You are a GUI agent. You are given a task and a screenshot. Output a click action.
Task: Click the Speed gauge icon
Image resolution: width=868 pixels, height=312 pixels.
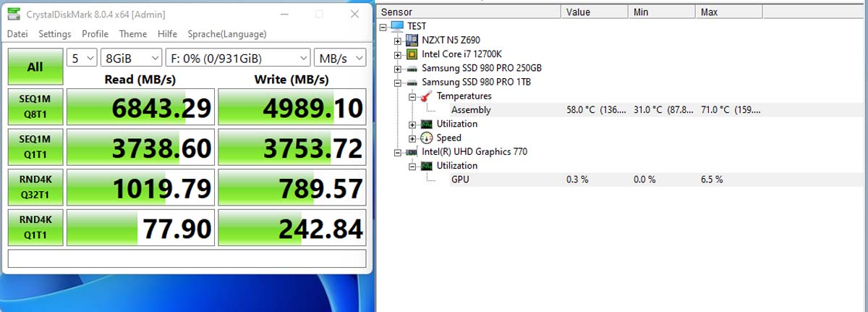(x=426, y=138)
